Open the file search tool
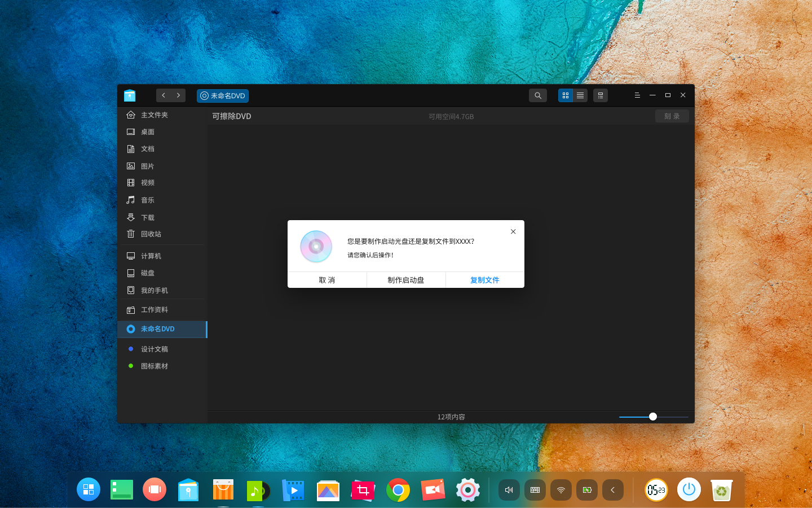The image size is (812, 508). point(537,95)
